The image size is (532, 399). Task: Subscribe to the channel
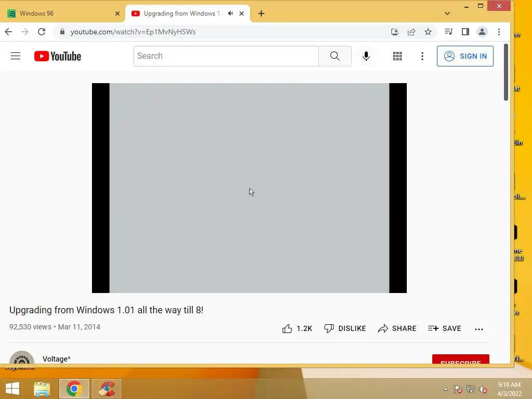point(460,360)
